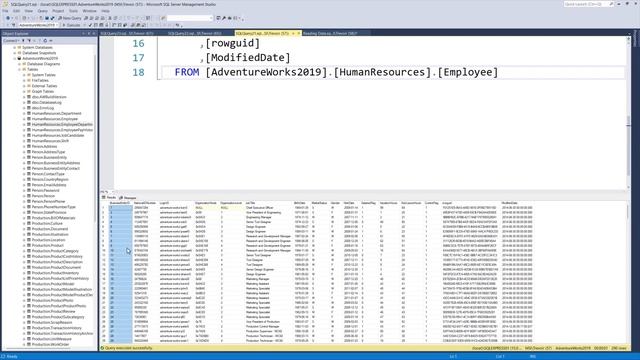
Task: Click the Person.Person table icon
Action: coord(29,196)
